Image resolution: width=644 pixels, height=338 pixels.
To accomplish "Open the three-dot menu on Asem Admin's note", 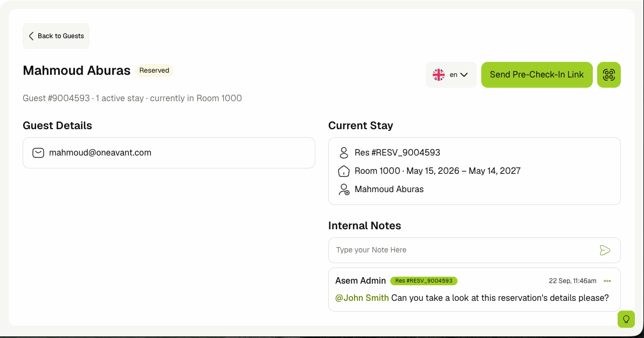I will tap(607, 281).
